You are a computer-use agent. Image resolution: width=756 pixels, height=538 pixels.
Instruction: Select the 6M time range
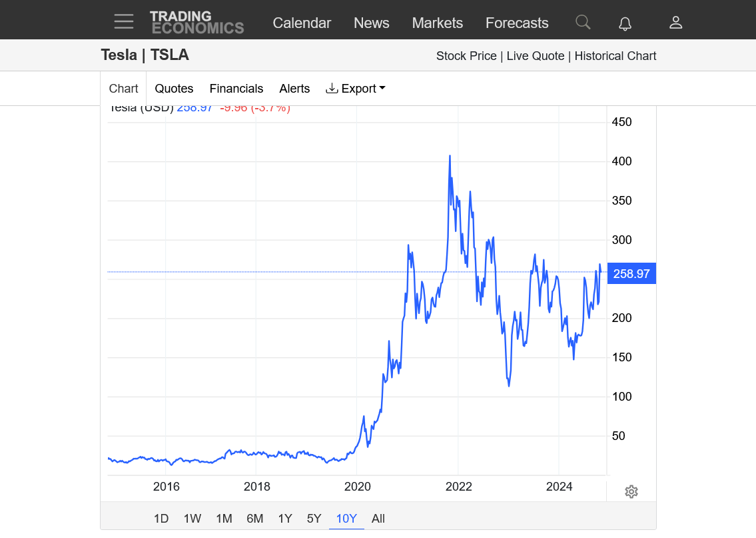pyautogui.click(x=255, y=519)
